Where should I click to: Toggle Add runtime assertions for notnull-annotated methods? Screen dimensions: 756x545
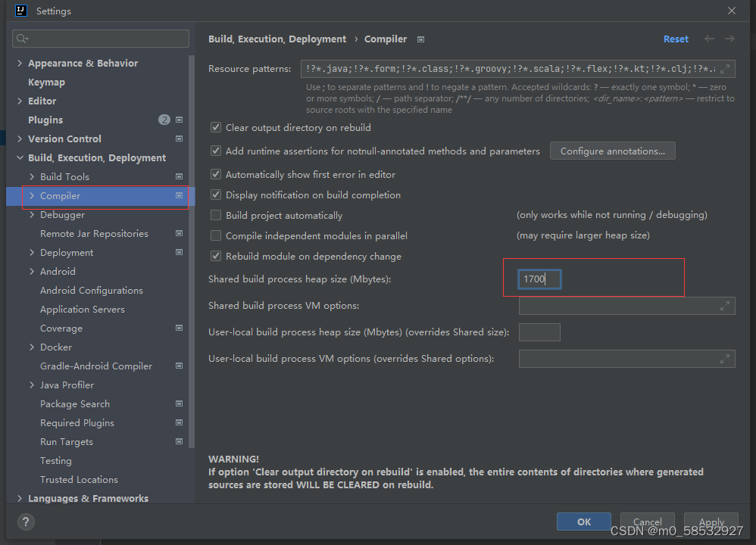tap(216, 151)
